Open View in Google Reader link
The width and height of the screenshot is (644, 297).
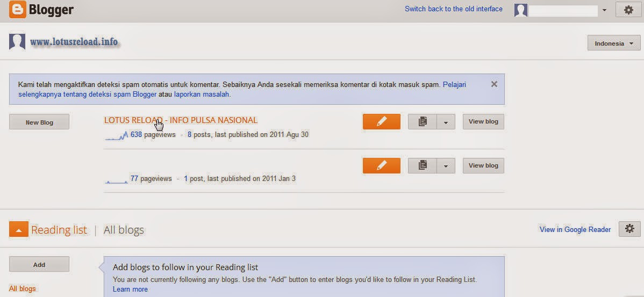pyautogui.click(x=575, y=229)
